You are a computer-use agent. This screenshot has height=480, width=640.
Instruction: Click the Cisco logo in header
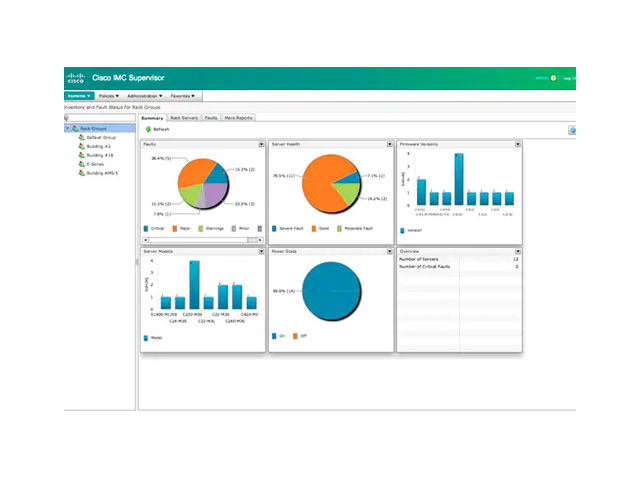click(76, 77)
